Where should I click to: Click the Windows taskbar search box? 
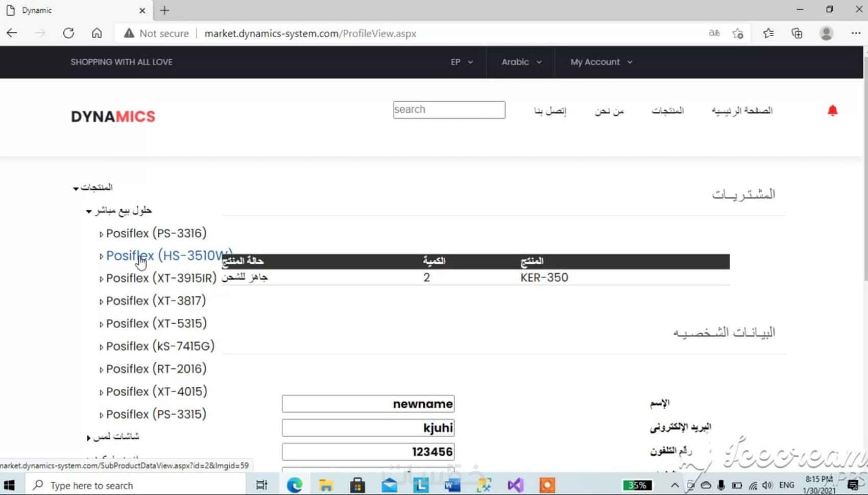pyautogui.click(x=135, y=485)
